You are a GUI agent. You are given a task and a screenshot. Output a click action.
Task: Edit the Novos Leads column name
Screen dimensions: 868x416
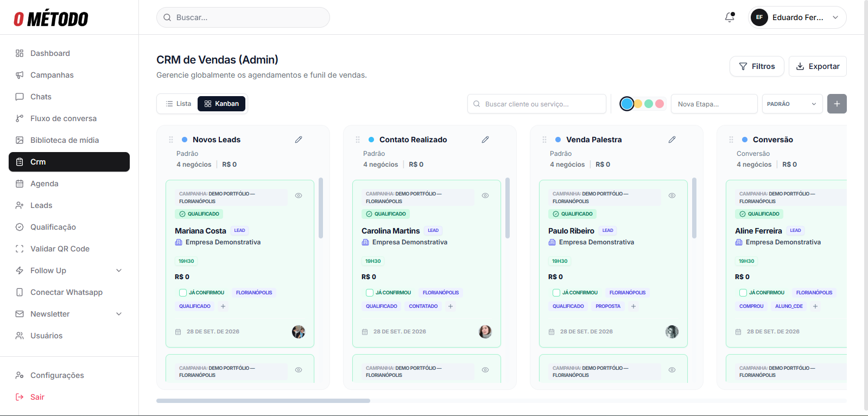pos(299,140)
